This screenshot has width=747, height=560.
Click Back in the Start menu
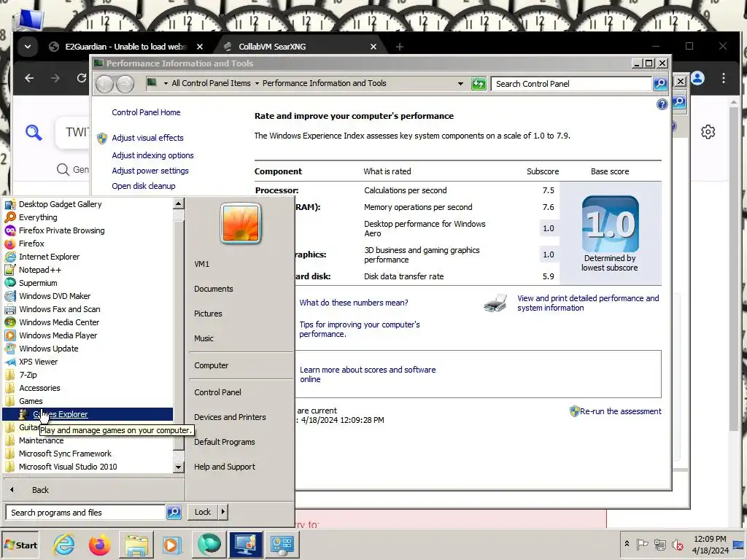pyautogui.click(x=40, y=490)
